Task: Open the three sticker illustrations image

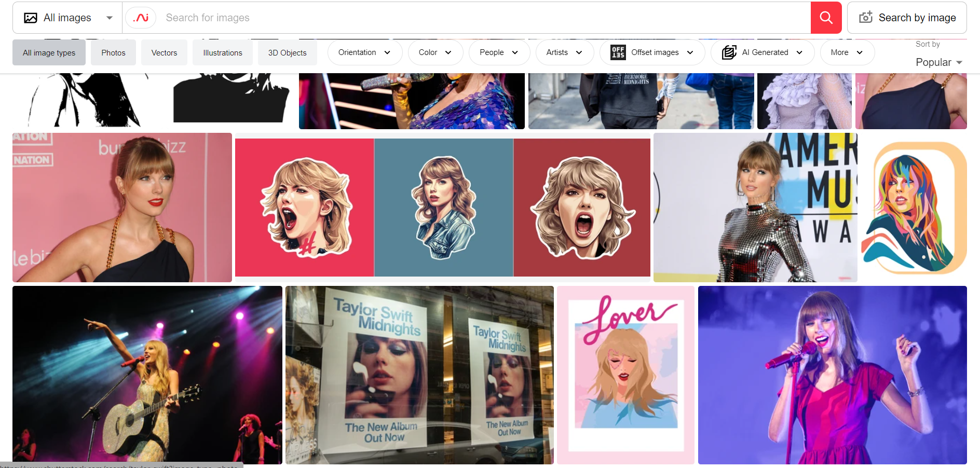Action: (x=443, y=208)
